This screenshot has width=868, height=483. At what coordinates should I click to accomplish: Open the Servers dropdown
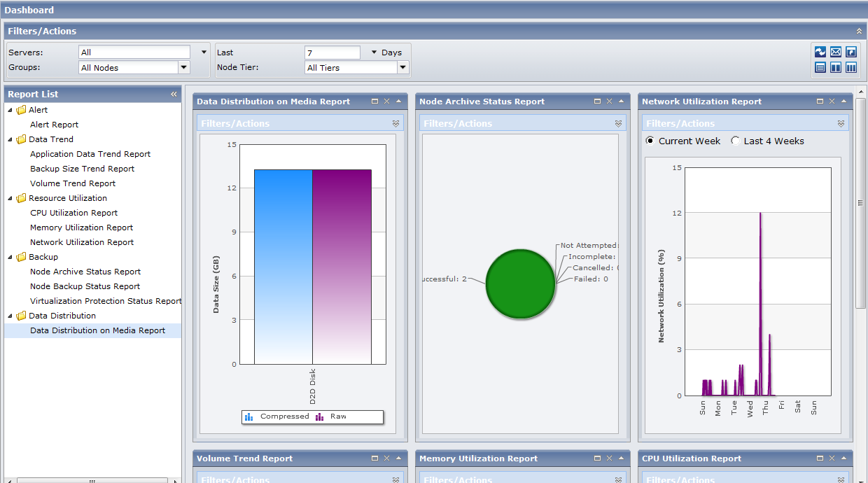202,51
